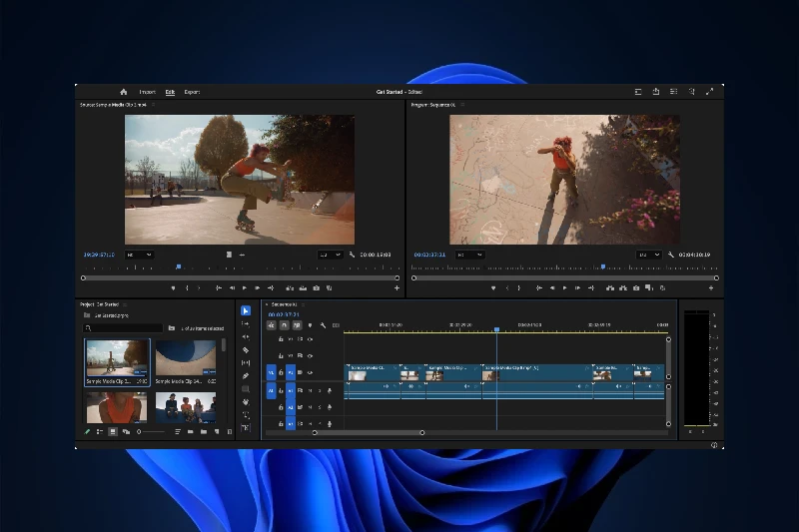Screen dimensions: 799x532
Task: Click Export Frame camera in Program monitor
Action: point(636,288)
